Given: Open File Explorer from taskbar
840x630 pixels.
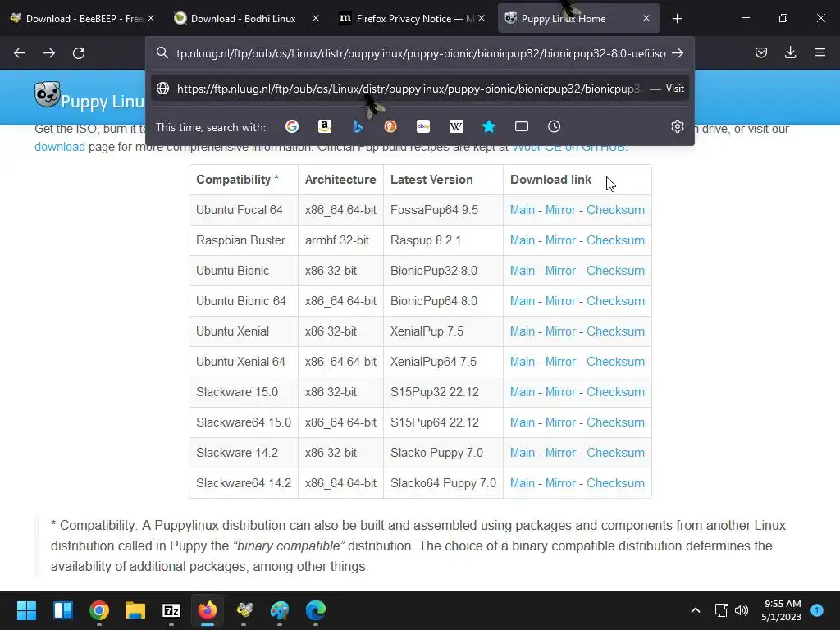Looking at the screenshot, I should click(135, 610).
